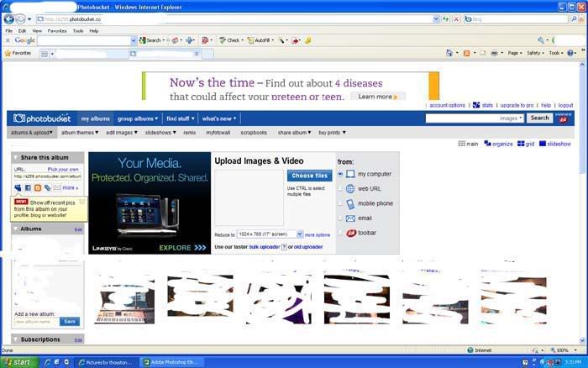Click the Photobucket logo
Image resolution: width=588 pixels, height=368 pixels.
click(x=42, y=118)
